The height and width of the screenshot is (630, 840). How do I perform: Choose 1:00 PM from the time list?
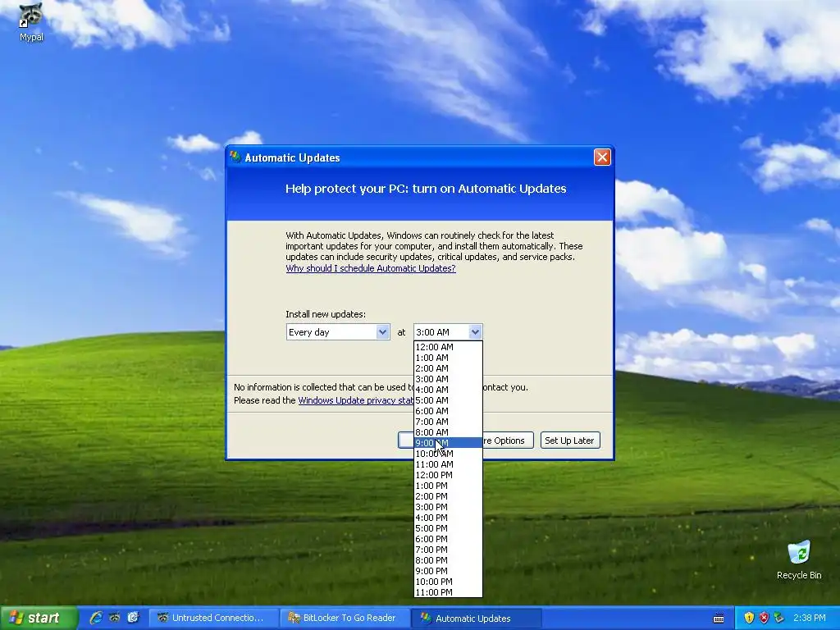click(448, 486)
